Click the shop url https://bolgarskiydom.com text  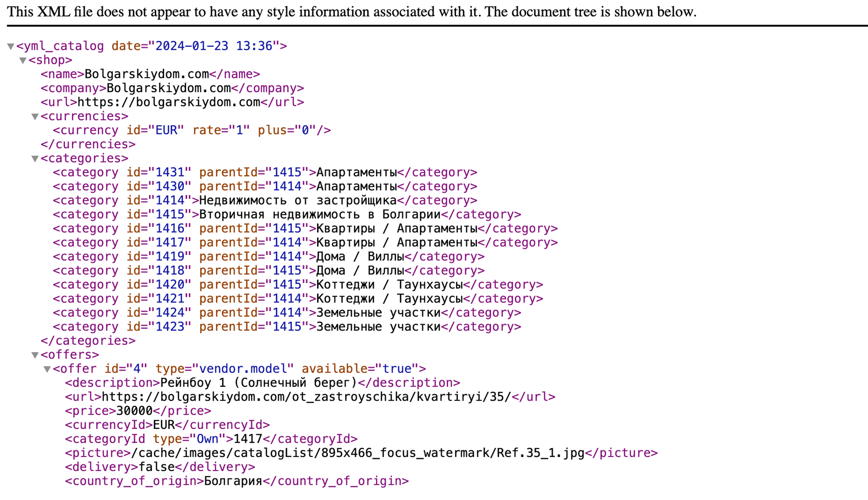[x=168, y=102]
